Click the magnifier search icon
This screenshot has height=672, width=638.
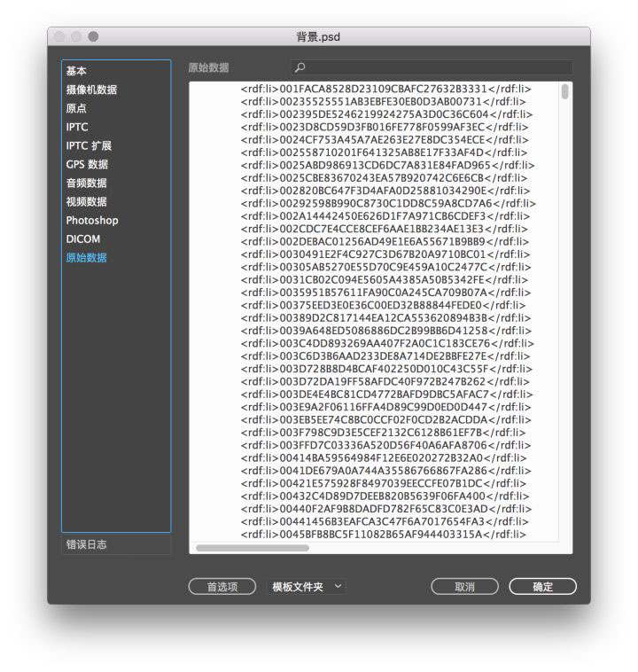[x=300, y=67]
